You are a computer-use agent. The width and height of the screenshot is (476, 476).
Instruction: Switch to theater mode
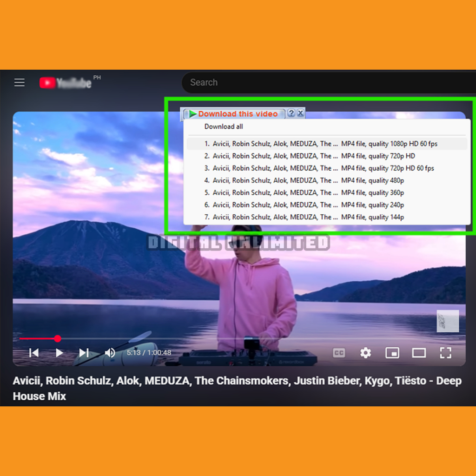(x=419, y=353)
